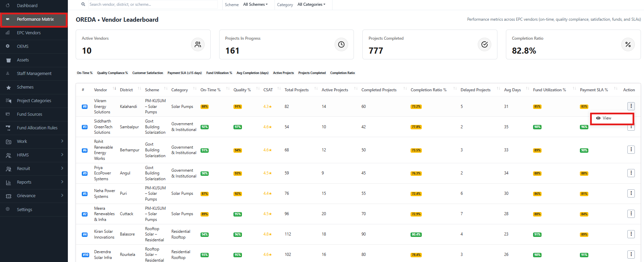Open the three-dot action menu for Vikram Energy Solutions
644x262 pixels.
(631, 106)
